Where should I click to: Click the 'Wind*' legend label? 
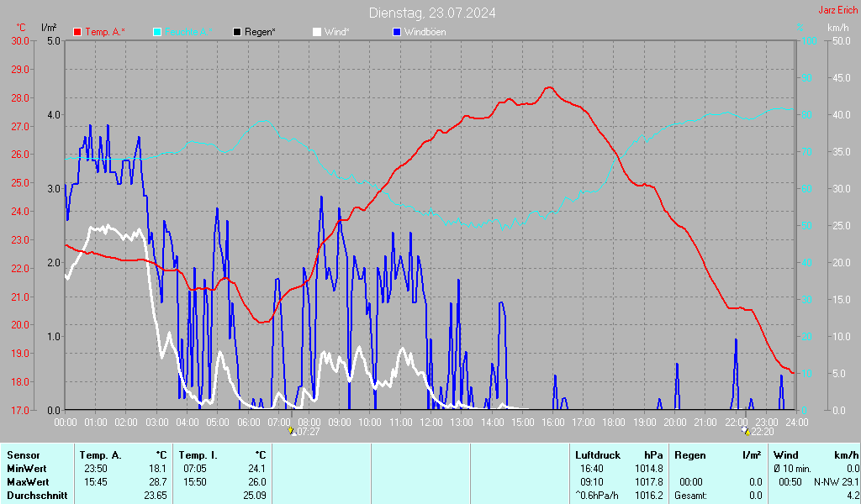(336, 33)
